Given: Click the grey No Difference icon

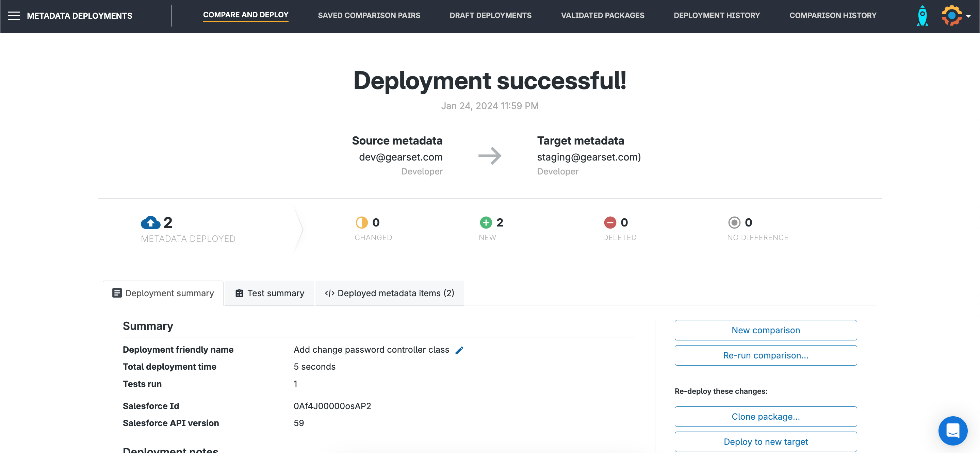Looking at the screenshot, I should tap(734, 222).
